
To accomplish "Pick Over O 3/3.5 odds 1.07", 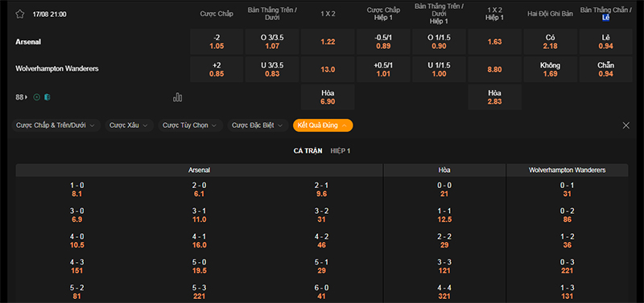I will (x=272, y=42).
